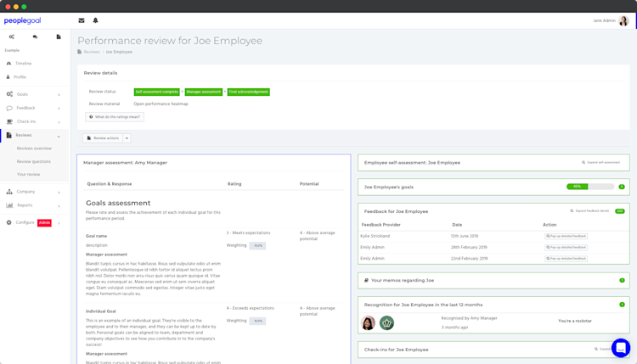637x364 pixels.
Task: Open Reviews overview submenu item
Action: [x=34, y=148]
